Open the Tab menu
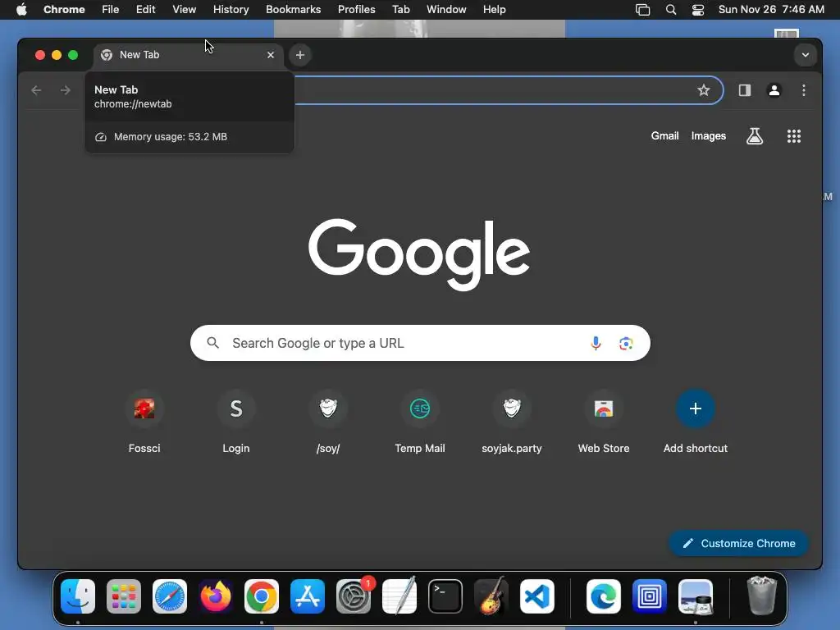This screenshot has height=630, width=840. tap(400, 10)
